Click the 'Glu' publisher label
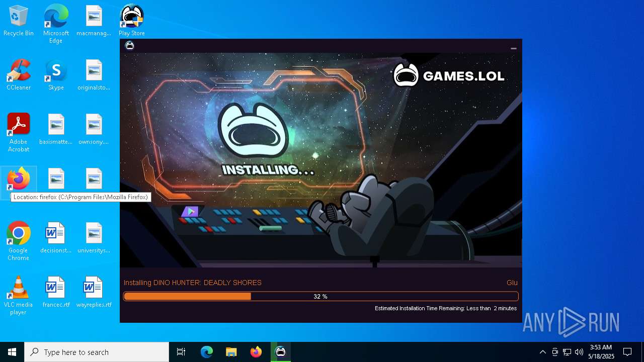The width and height of the screenshot is (644, 362). [x=512, y=283]
